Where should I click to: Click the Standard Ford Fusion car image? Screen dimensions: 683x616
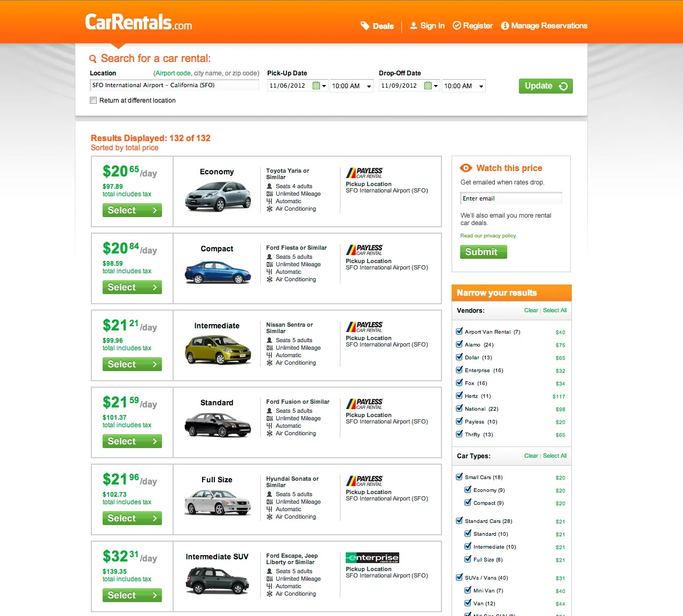(x=218, y=425)
